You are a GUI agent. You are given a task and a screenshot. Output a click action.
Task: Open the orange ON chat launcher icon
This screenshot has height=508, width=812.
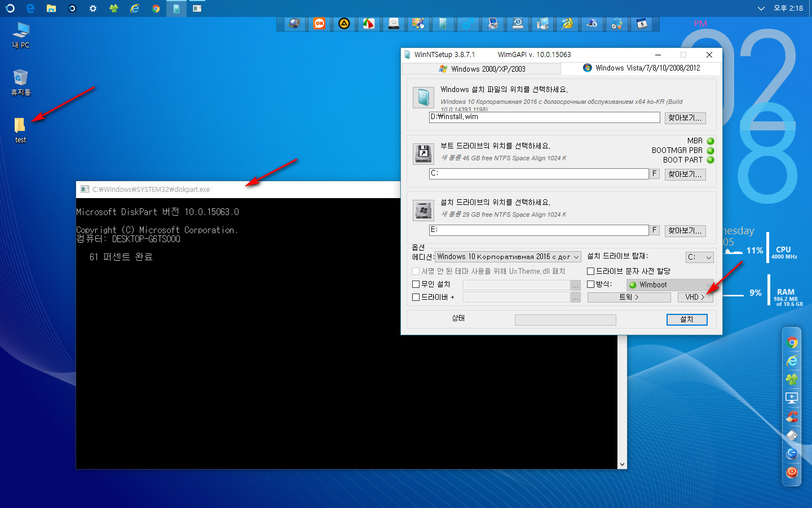[319, 24]
